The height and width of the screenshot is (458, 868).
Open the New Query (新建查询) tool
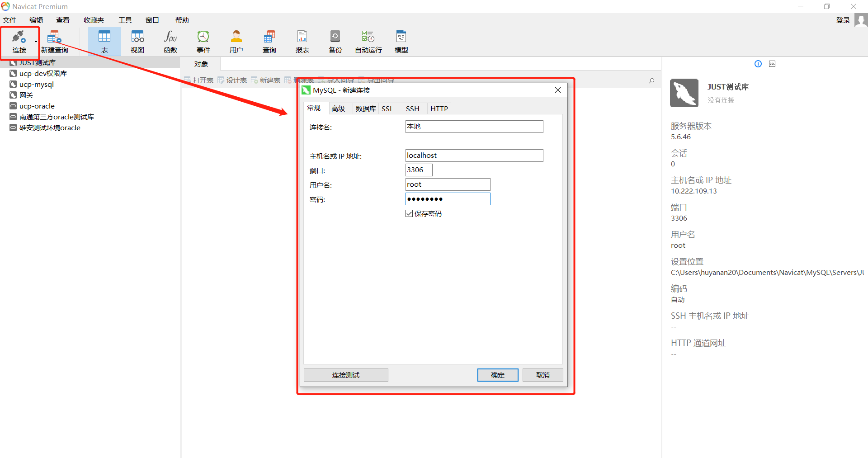[x=54, y=42]
